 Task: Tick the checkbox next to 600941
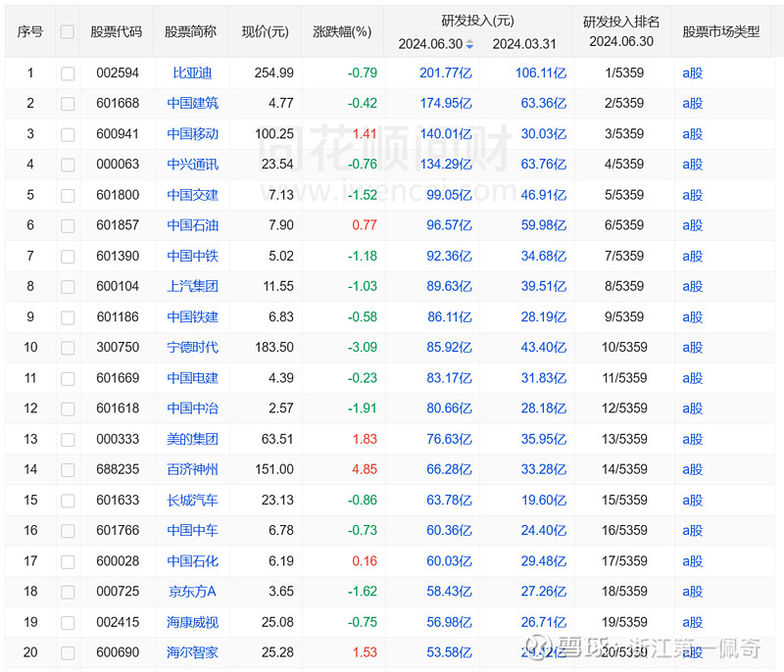(x=68, y=134)
